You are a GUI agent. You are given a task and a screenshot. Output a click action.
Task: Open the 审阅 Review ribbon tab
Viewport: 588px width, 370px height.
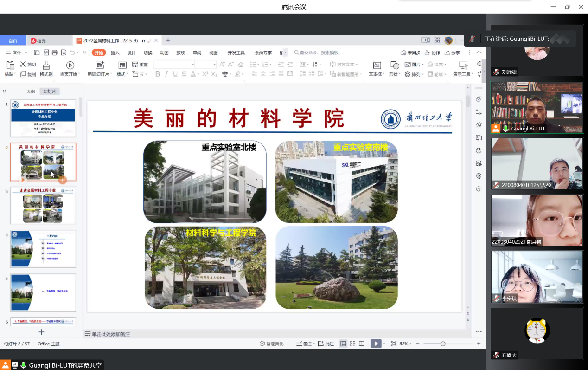[197, 53]
